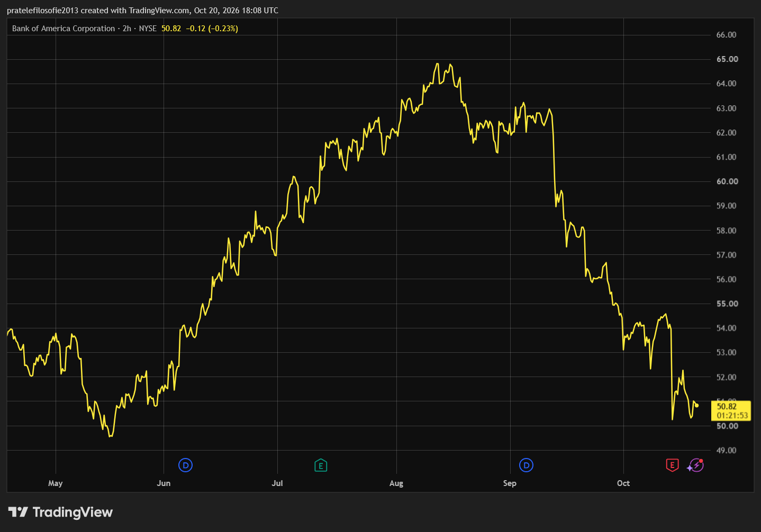
Task: Click the 65.00 price axis label
Action: click(727, 59)
